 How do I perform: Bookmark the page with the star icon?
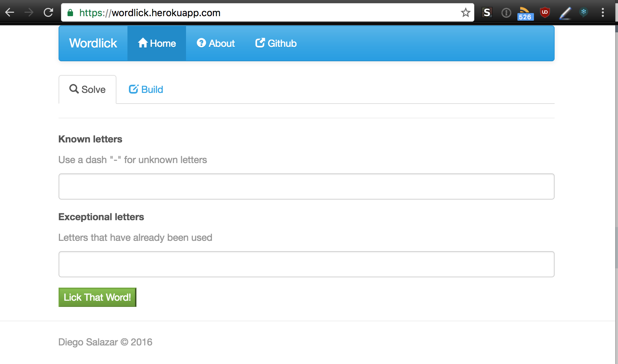pos(465,13)
